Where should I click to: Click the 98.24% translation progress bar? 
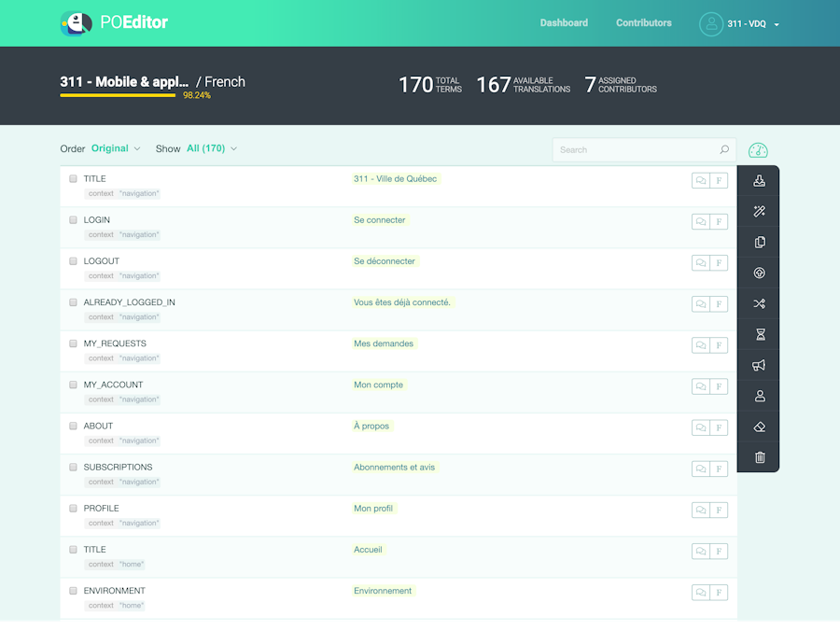click(x=118, y=96)
